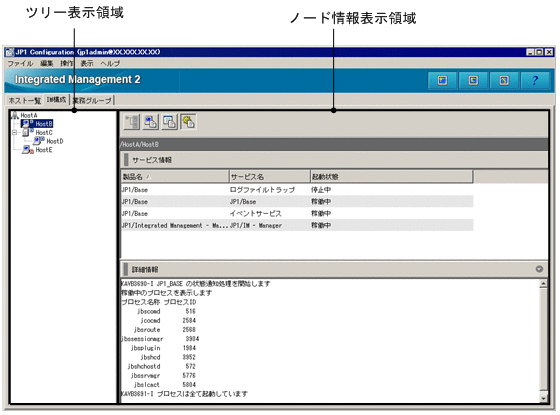Click the host and document toolbar icon
Screen dimensions: 560x415
151,122
